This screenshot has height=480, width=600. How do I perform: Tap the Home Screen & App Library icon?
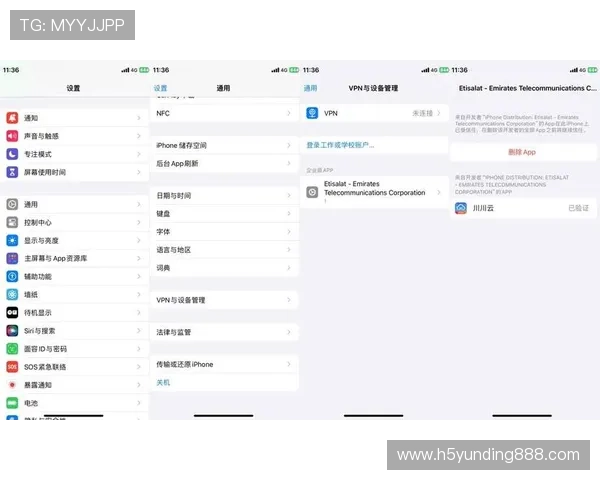pos(12,258)
